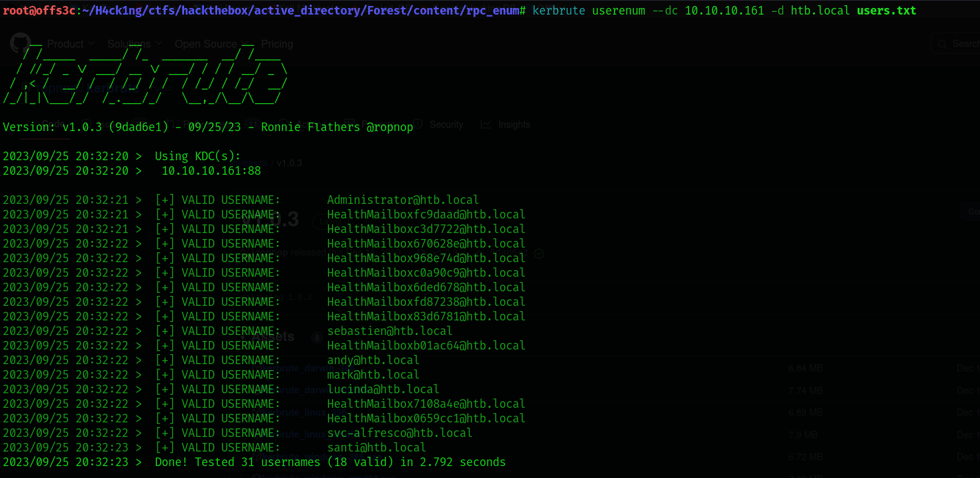Image resolution: width=980 pixels, height=478 pixels.
Task: Click the search magnifier icon
Action: pyautogui.click(x=942, y=44)
